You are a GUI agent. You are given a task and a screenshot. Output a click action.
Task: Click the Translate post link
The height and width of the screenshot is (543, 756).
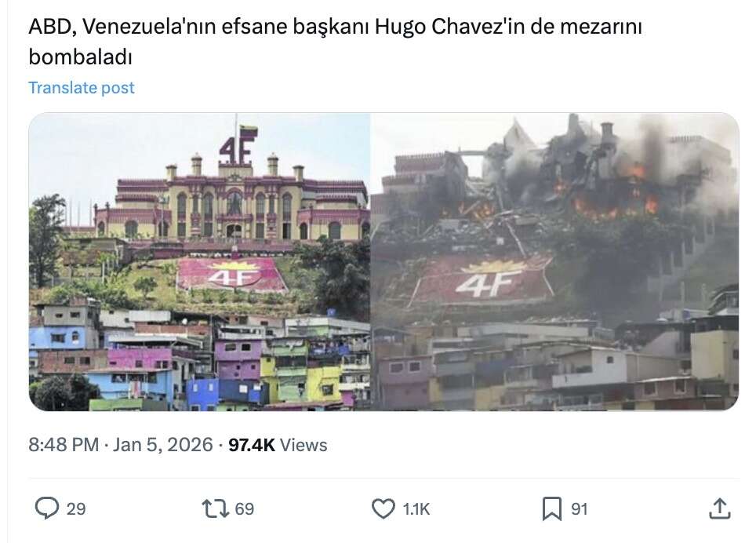point(82,88)
